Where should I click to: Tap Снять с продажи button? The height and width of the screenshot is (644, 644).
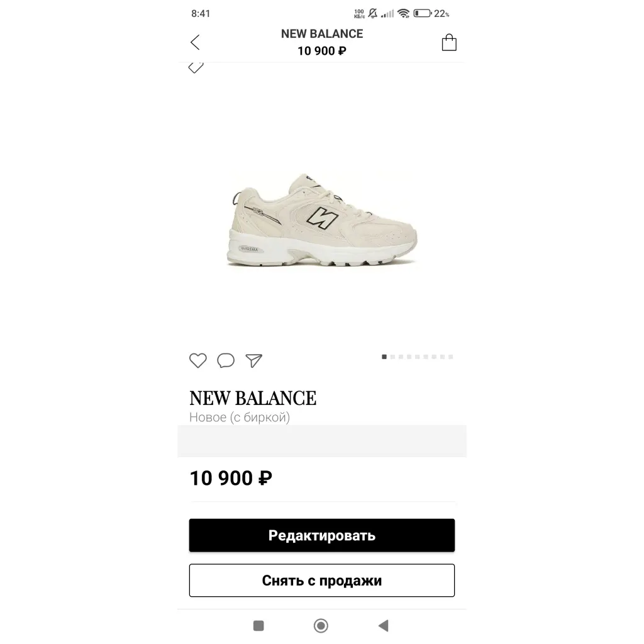click(321, 580)
